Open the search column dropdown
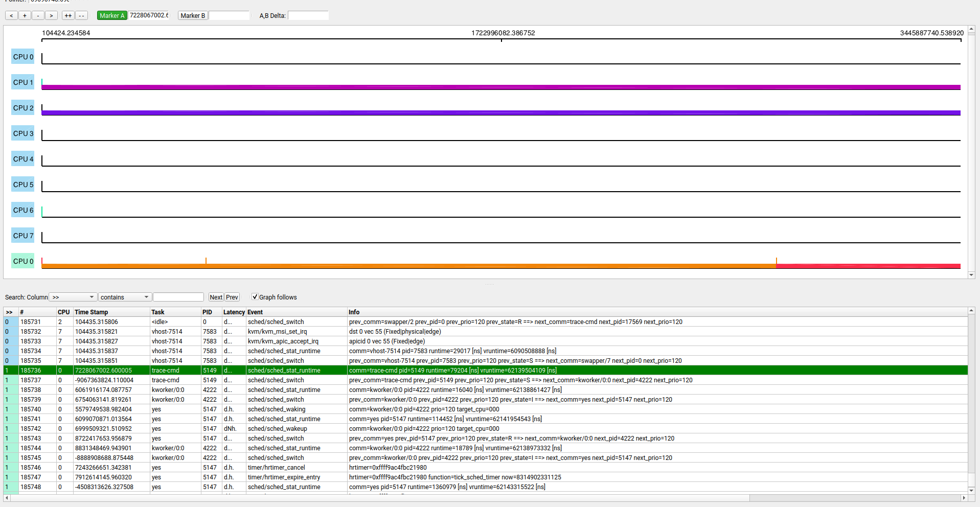The height and width of the screenshot is (507, 980). (73, 297)
